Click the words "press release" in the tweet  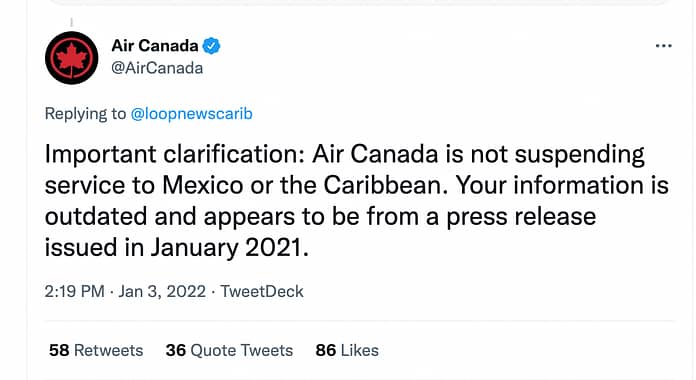[x=522, y=217]
